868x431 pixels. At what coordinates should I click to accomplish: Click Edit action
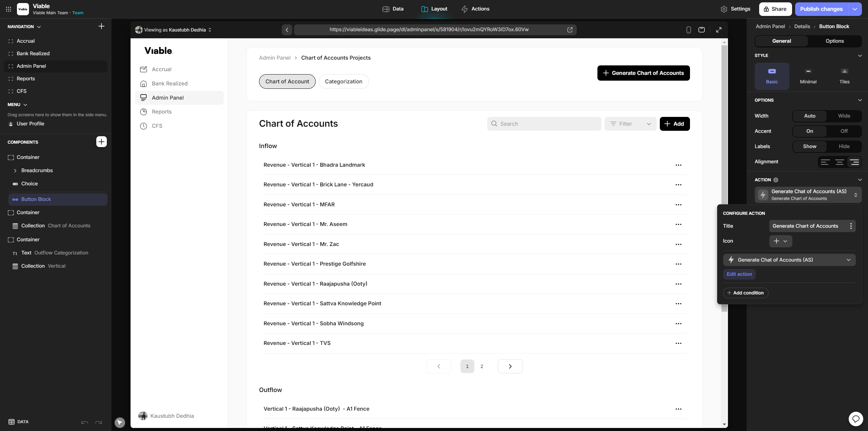(x=739, y=274)
